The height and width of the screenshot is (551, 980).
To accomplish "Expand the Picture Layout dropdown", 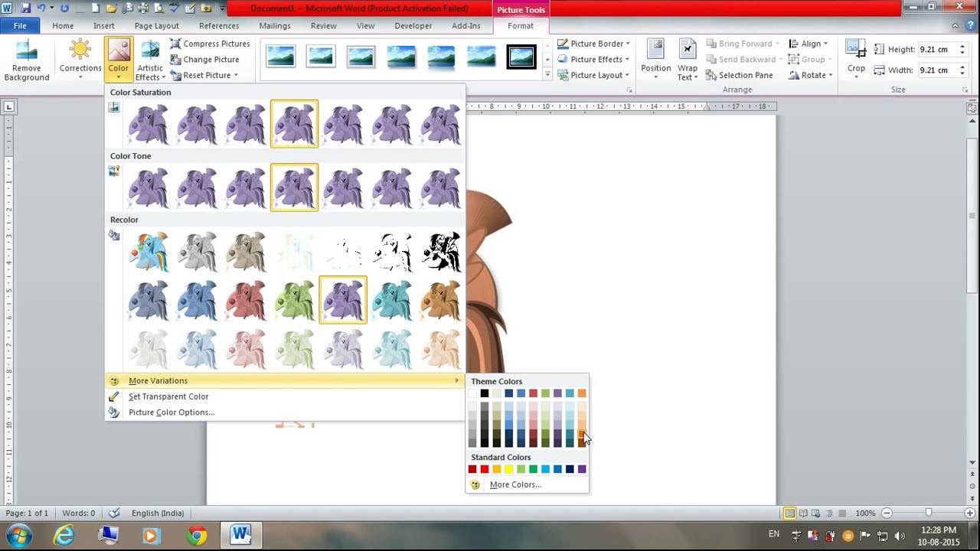I will [627, 75].
